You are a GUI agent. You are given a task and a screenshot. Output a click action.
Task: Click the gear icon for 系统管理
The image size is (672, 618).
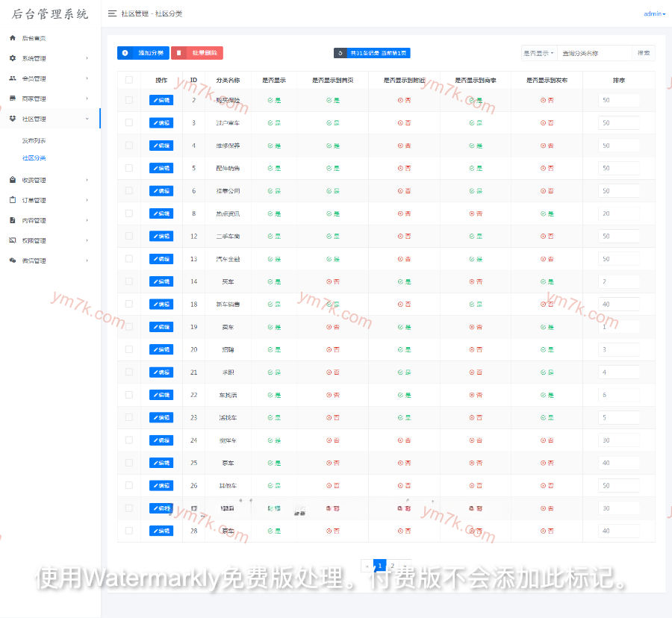tap(12, 58)
